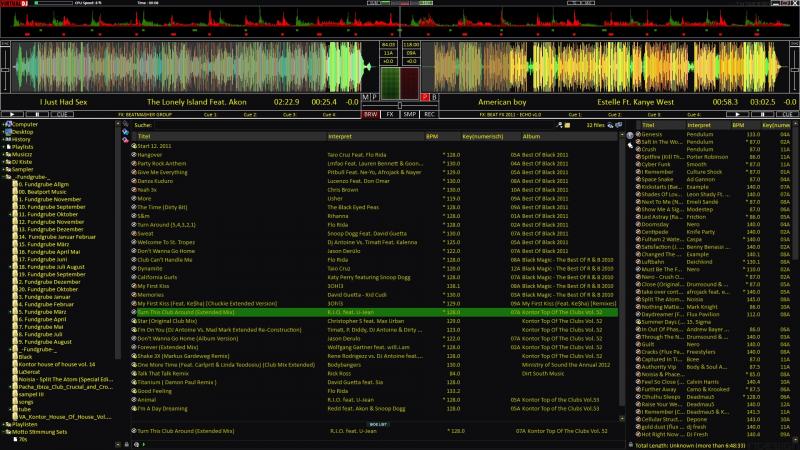Select the 14. Fundgrube Januar Februar folder
Image resolution: width=800 pixels, height=450 pixels.
57,237
